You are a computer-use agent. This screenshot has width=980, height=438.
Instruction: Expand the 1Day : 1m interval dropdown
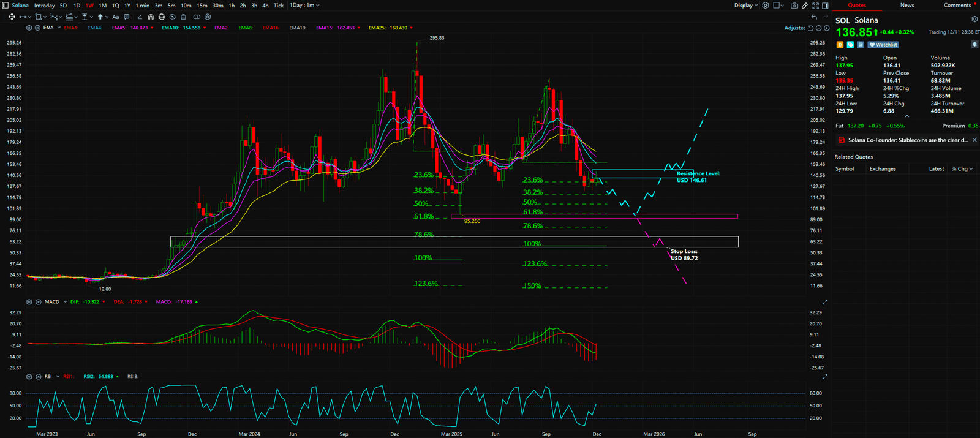[304, 6]
